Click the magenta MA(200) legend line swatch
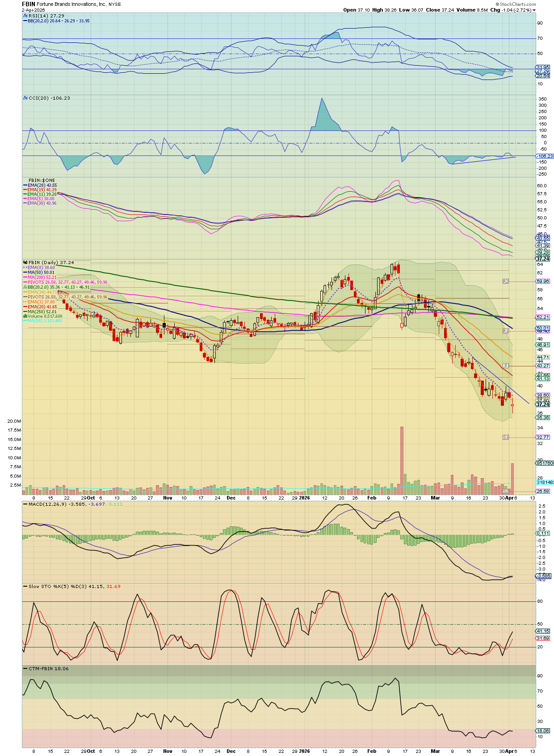 coord(25,277)
